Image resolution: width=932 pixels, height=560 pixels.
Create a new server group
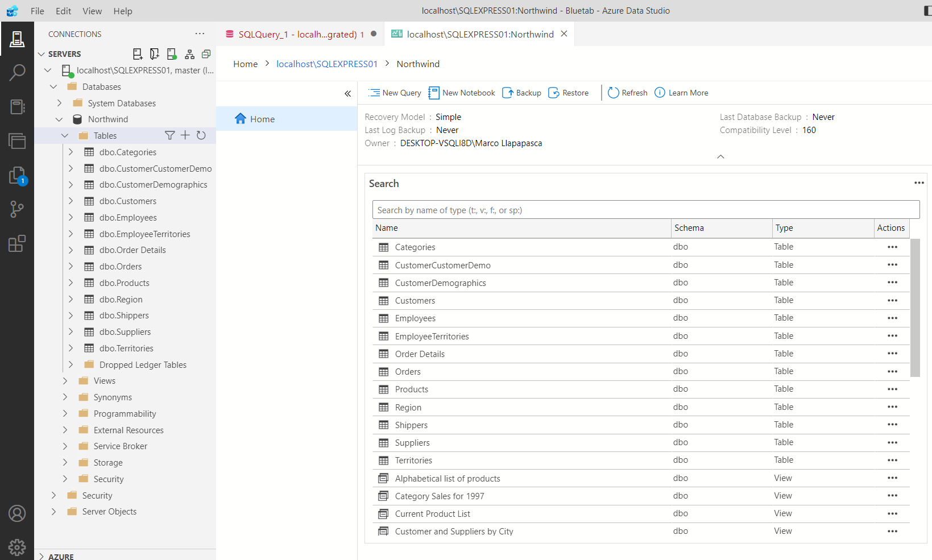154,53
